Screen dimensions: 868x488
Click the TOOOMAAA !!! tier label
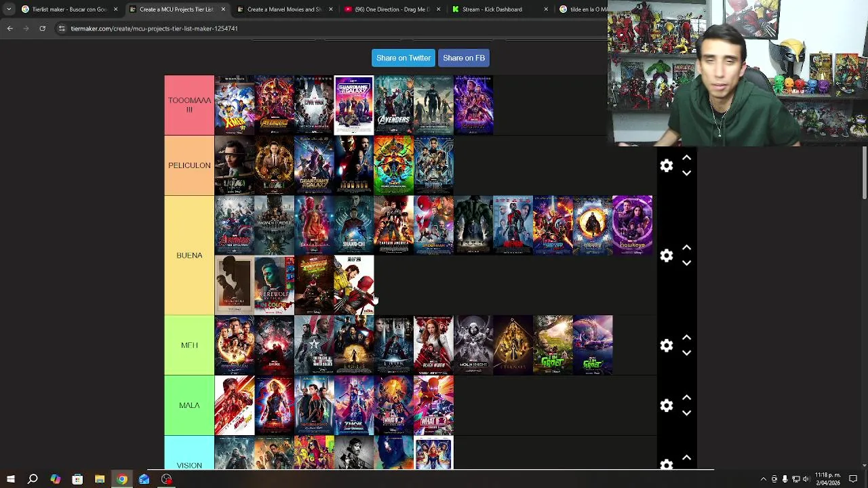point(189,105)
